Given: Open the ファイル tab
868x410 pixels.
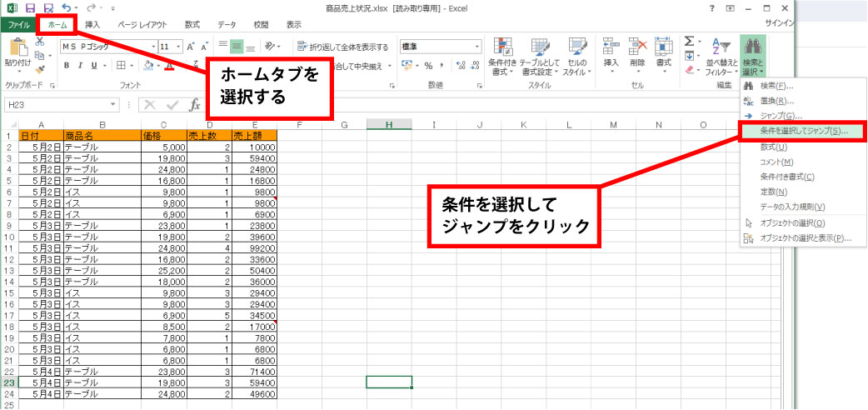Looking at the screenshot, I should [18, 25].
